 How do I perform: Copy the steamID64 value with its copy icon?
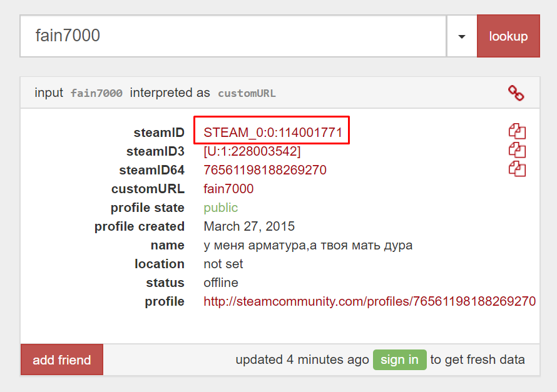[x=517, y=169]
